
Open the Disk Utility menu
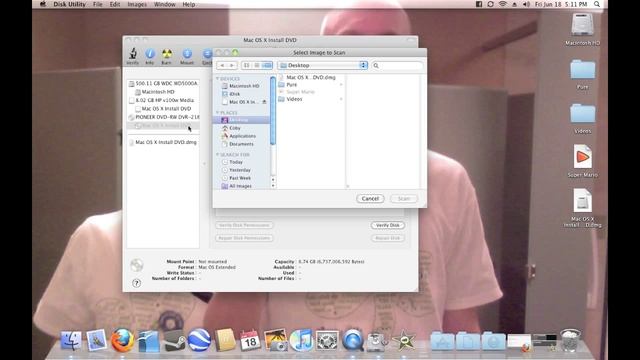pos(69,4)
